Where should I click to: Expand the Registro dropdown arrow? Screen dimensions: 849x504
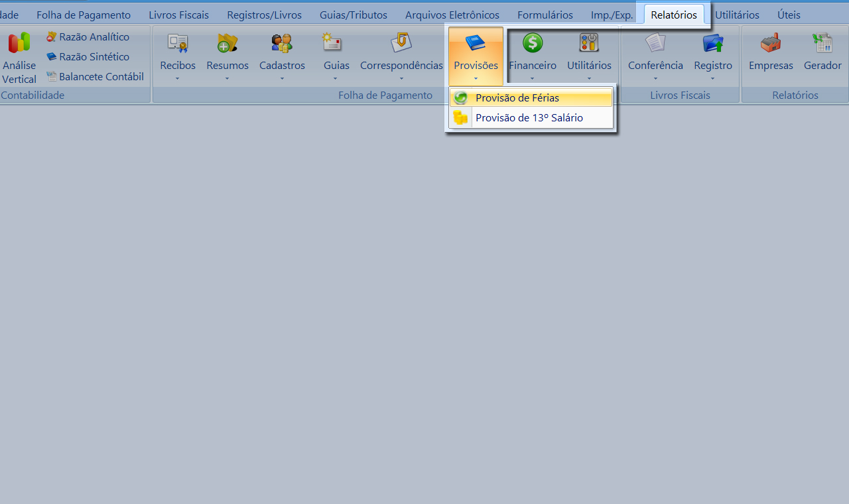713,78
